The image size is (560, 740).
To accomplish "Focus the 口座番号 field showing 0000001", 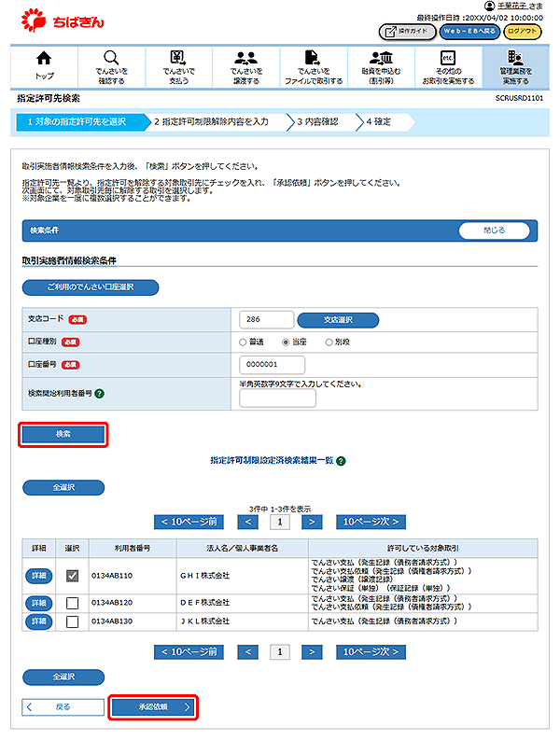I will 272,365.
